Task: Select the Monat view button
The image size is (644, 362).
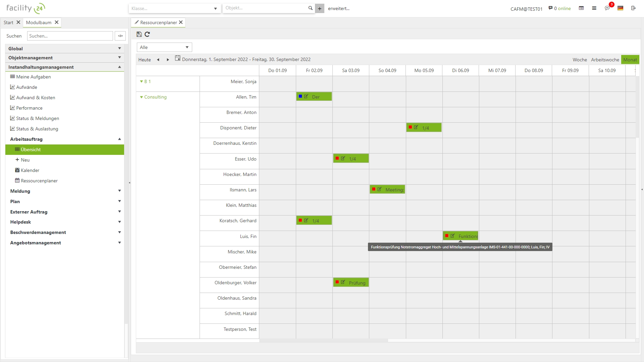Action: 630,60
